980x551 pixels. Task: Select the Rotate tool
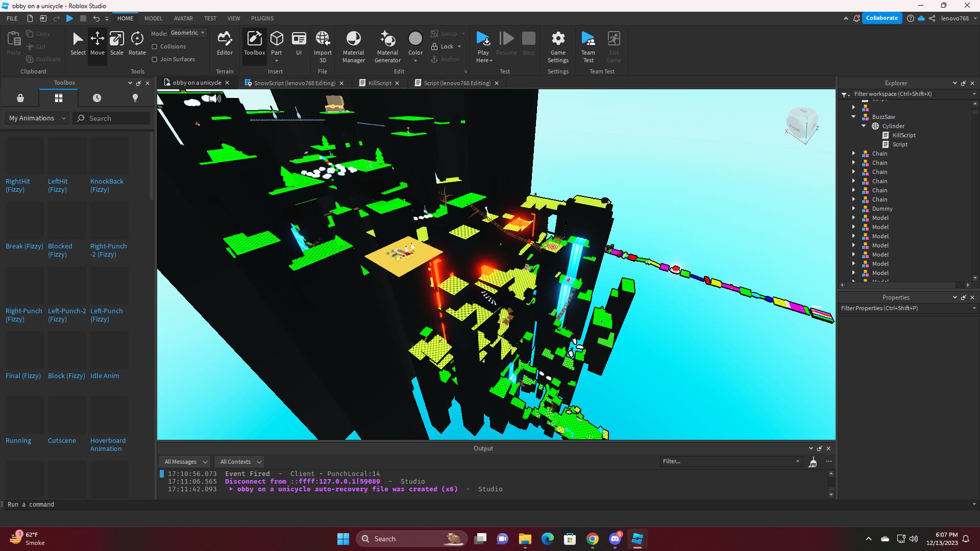tap(137, 45)
